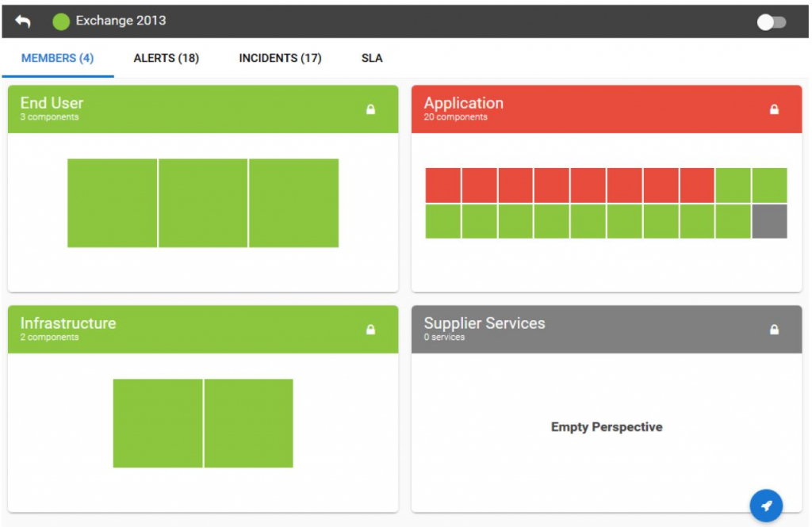Click the 'Empty Perspective' text

click(x=607, y=427)
